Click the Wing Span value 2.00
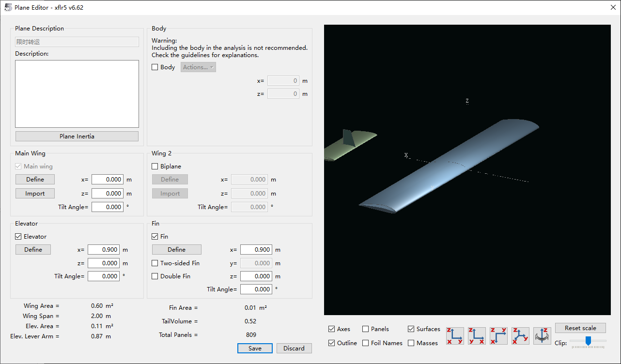This screenshot has height=364, width=621. tap(97, 316)
